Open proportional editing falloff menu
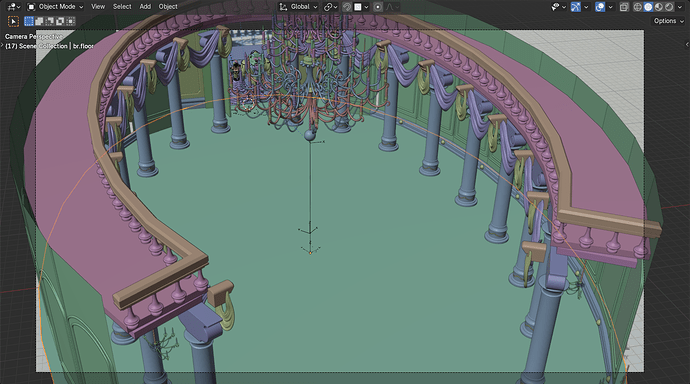Screen dimensions: 690x384 [x=393, y=7]
